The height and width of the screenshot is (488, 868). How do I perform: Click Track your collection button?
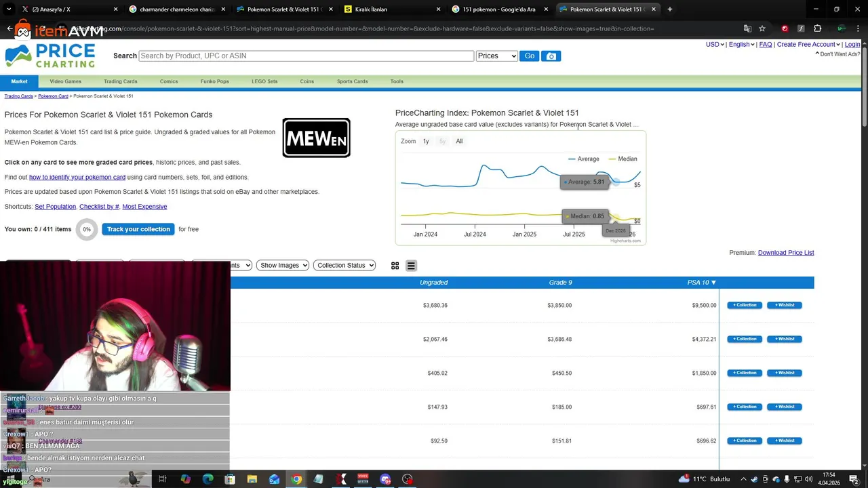[x=138, y=229]
